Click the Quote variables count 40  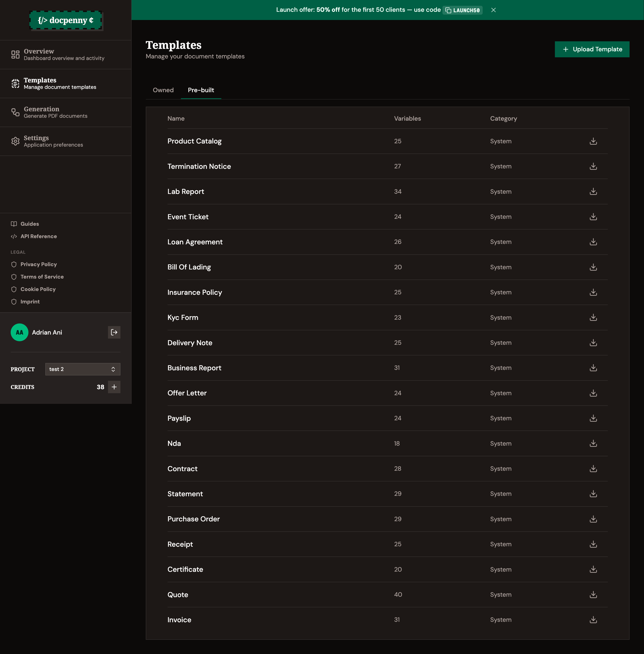[398, 594]
